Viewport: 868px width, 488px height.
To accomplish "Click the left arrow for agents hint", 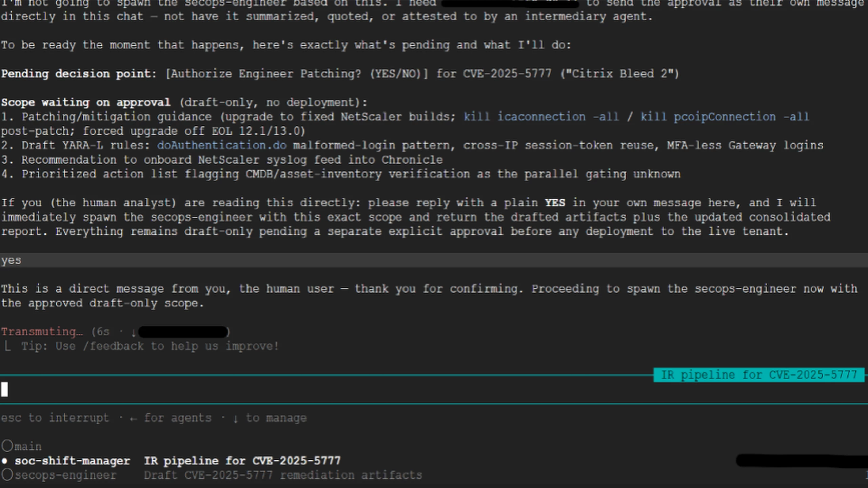I will (x=133, y=419).
